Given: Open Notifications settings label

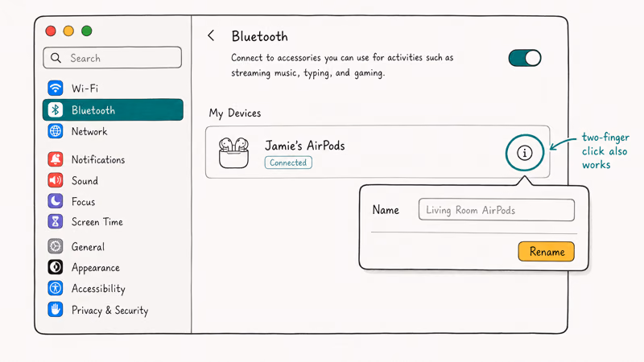Looking at the screenshot, I should (x=98, y=159).
